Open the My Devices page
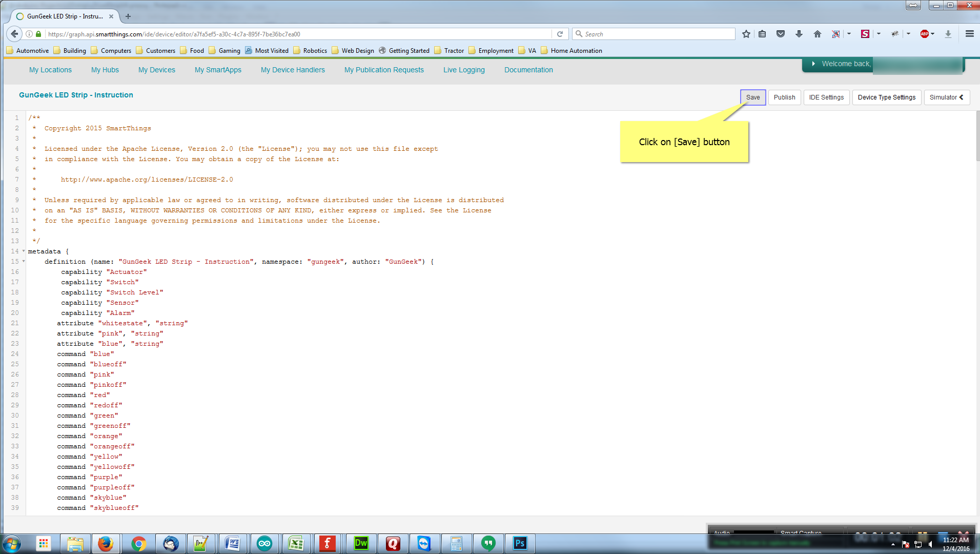This screenshot has width=980, height=554. (157, 70)
